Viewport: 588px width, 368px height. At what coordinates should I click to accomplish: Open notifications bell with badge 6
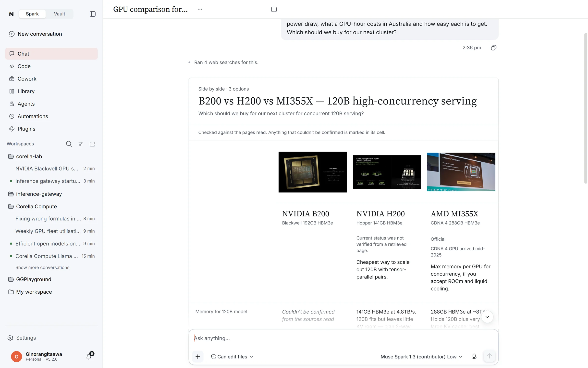pos(89,356)
